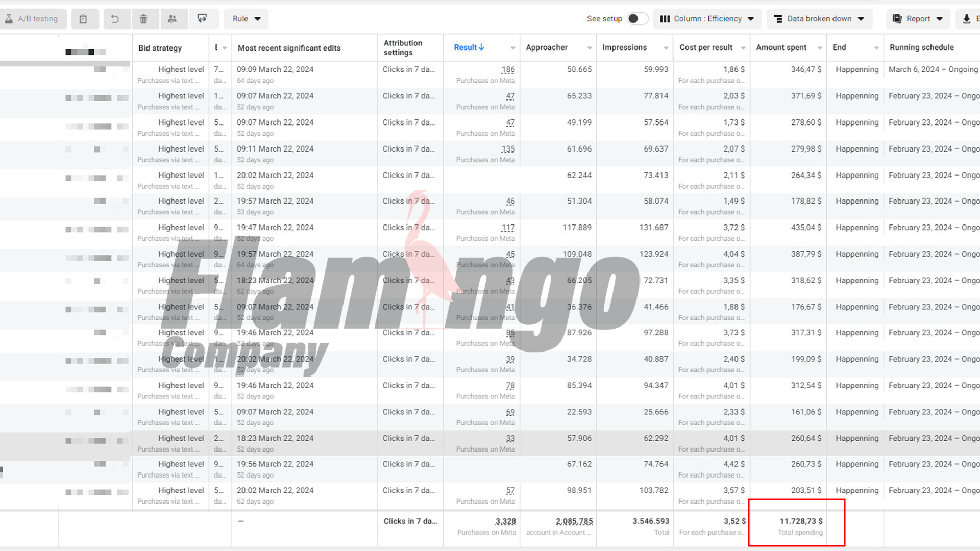Click the undo arrow icon
This screenshot has height=551, width=980.
(x=115, y=19)
